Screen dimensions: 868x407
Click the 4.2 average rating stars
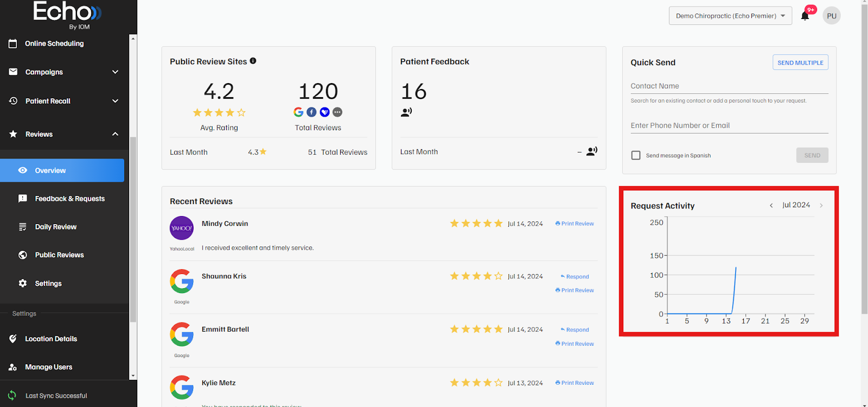click(219, 112)
